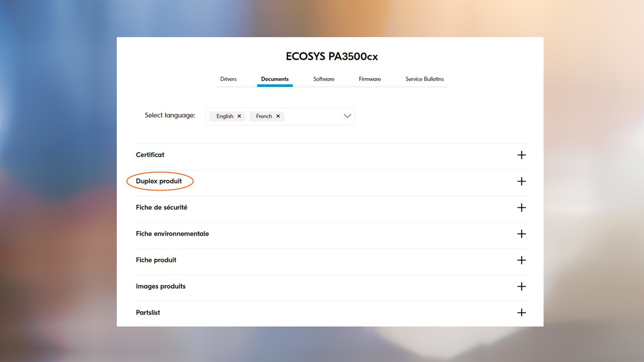Click plus icon for Fiche environnementale
Viewport: 644px width, 362px height.
click(521, 234)
